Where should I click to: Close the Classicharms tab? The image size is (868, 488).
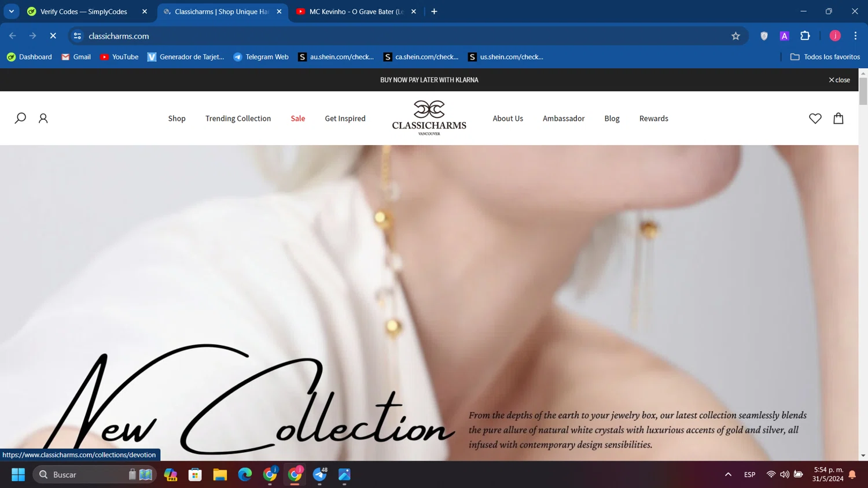click(x=279, y=12)
